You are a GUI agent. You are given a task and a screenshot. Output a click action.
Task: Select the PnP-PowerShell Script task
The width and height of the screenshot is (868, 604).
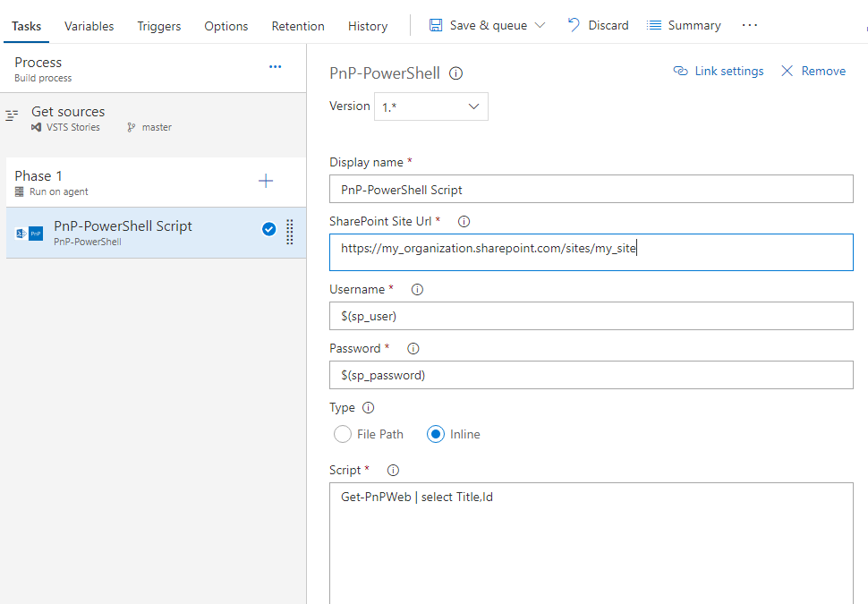pyautogui.click(x=156, y=233)
